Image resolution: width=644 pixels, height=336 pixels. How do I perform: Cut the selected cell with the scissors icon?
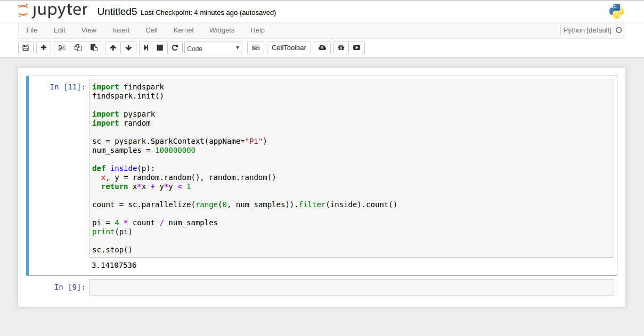61,47
